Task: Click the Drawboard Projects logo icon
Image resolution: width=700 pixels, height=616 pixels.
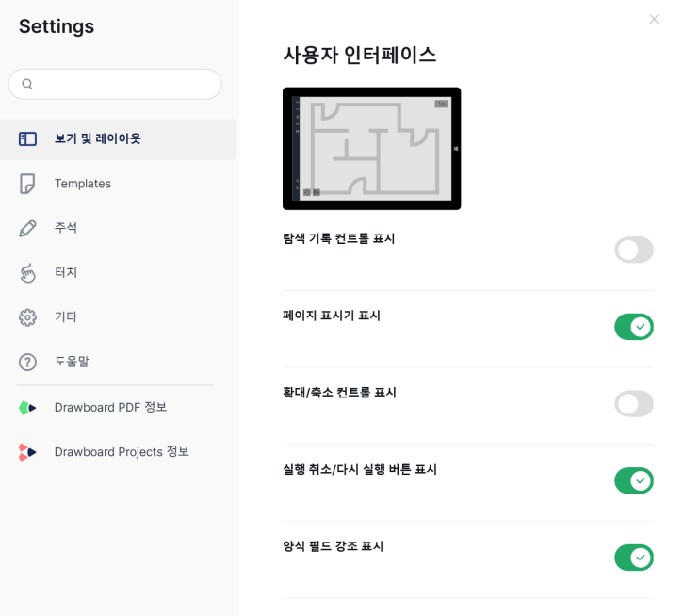Action: 27,452
